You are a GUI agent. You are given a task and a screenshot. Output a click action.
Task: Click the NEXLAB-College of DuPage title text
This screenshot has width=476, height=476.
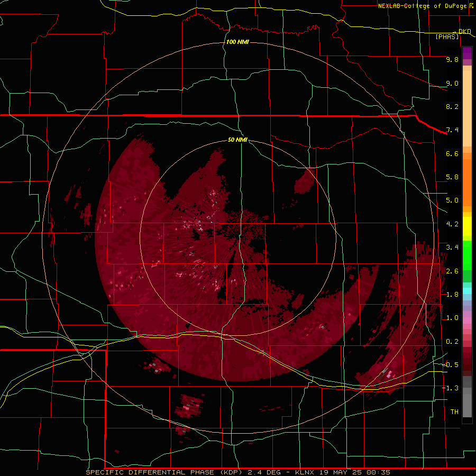[423, 6]
